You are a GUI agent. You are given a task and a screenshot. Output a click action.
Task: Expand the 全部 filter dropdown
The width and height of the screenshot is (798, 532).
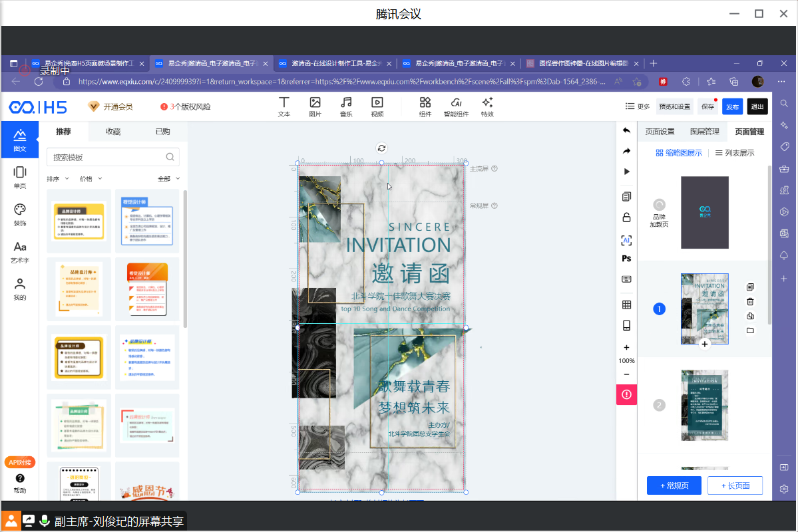coord(169,179)
